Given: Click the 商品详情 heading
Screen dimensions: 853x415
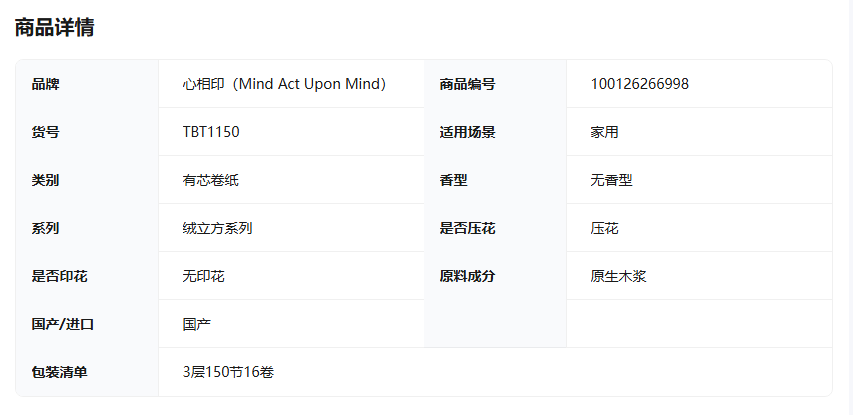Looking at the screenshot, I should (54, 28).
